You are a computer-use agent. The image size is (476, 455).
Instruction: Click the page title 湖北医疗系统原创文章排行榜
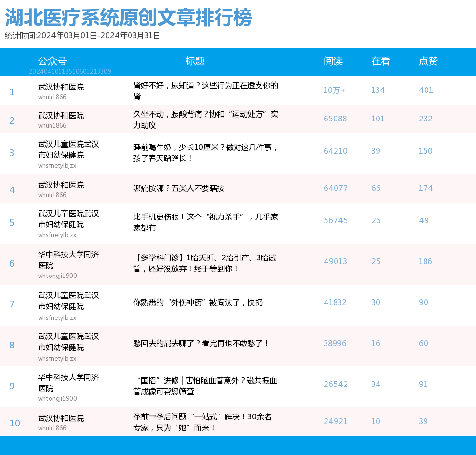(128, 18)
